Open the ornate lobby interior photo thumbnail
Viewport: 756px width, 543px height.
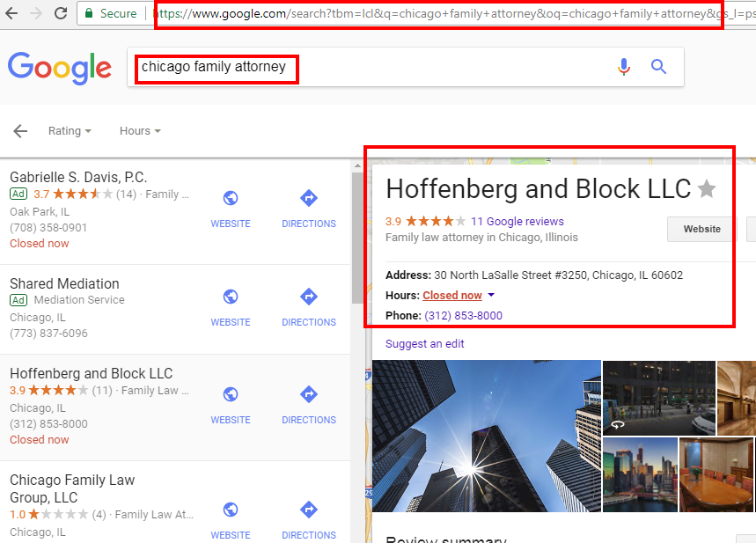point(737,398)
